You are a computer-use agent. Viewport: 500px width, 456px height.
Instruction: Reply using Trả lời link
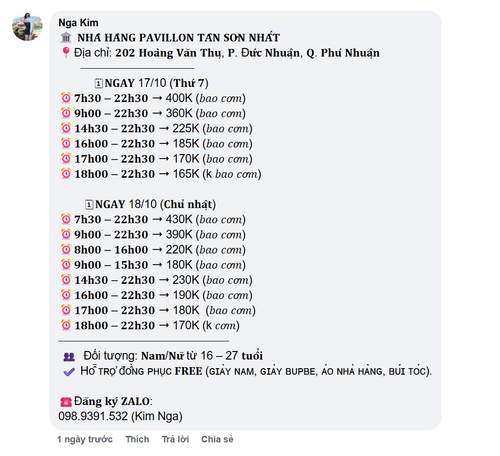(x=175, y=439)
